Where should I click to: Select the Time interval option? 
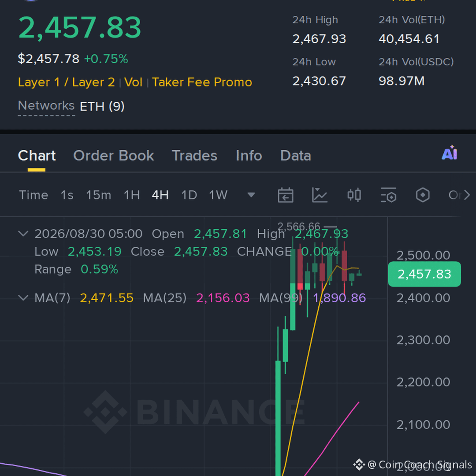(x=33, y=195)
